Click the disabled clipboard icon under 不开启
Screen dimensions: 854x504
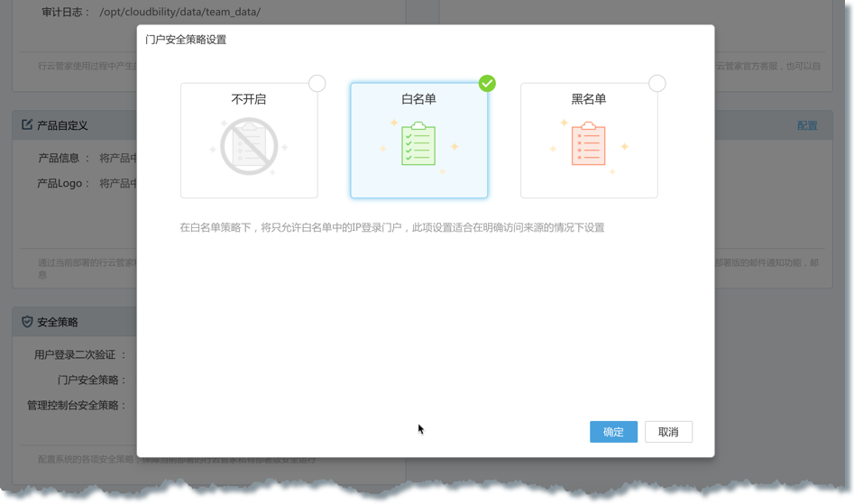(249, 146)
